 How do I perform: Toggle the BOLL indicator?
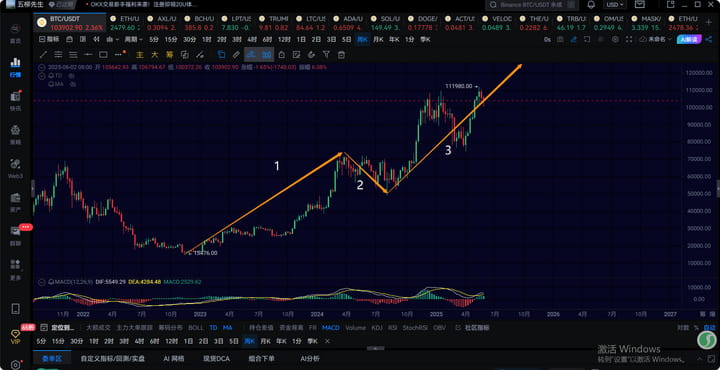[196, 328]
